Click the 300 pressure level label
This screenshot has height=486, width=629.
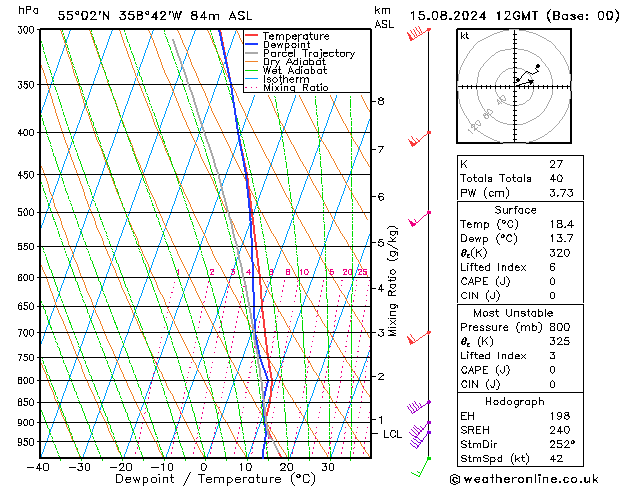(26, 30)
